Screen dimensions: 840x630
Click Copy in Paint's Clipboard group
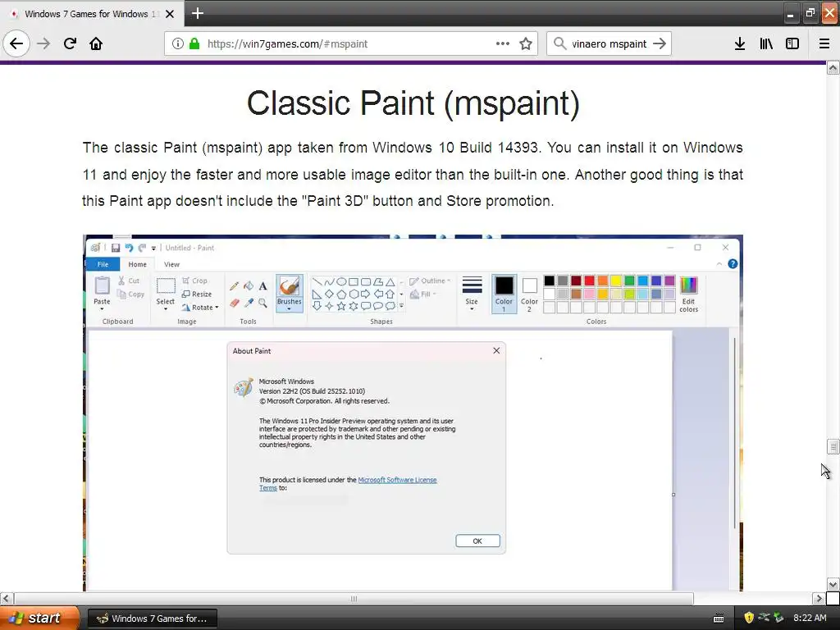(x=130, y=294)
